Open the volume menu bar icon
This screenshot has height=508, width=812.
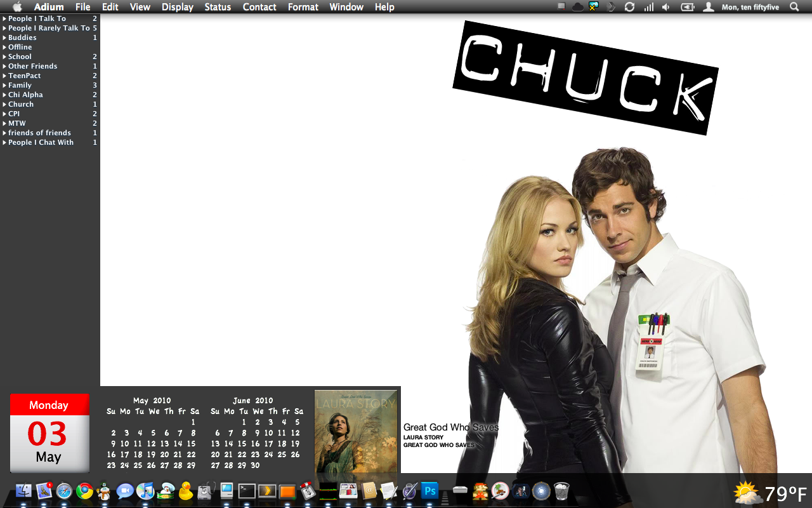pyautogui.click(x=666, y=7)
